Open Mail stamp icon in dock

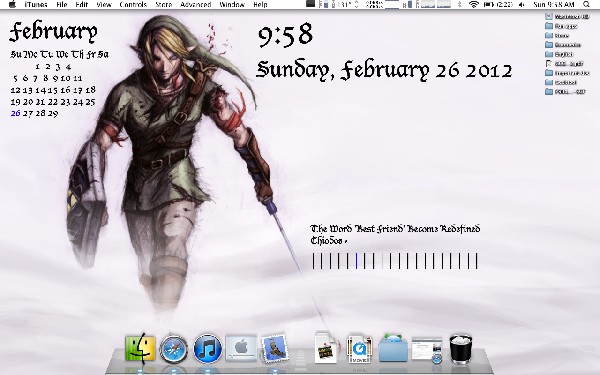(x=274, y=348)
